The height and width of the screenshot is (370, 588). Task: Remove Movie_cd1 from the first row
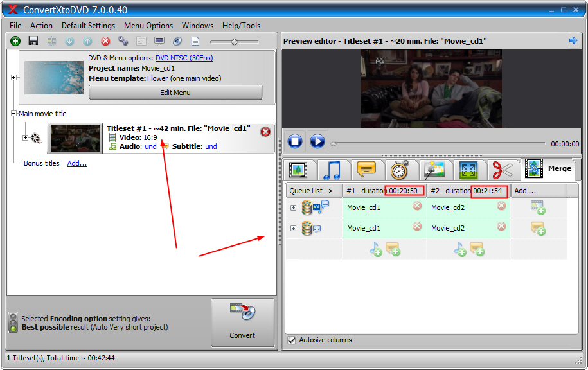coord(417,206)
